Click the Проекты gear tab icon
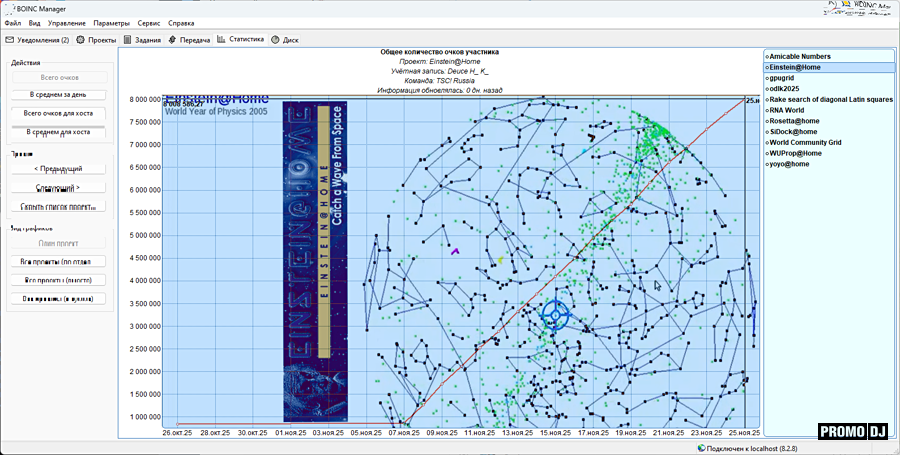900x455 pixels. (x=81, y=40)
